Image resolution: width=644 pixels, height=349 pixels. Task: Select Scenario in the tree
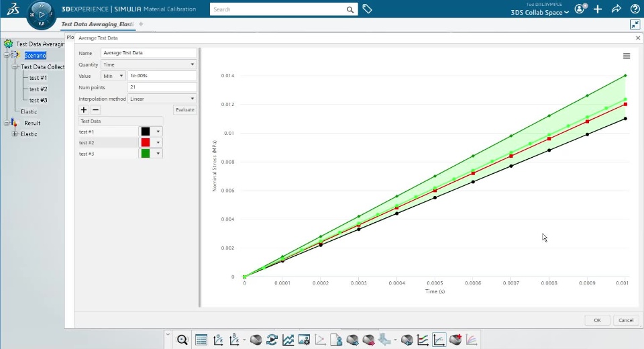pos(35,56)
